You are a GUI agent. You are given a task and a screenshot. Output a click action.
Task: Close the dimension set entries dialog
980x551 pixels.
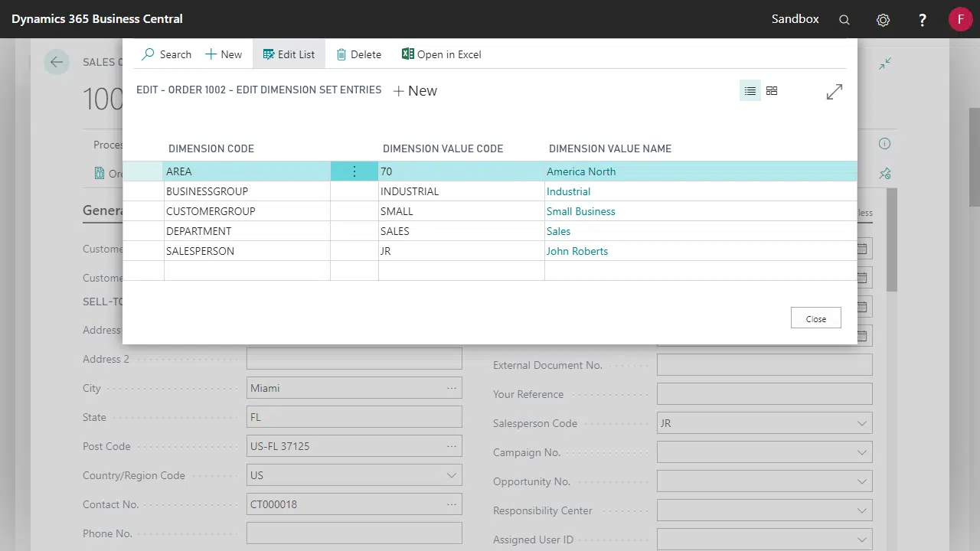(815, 318)
